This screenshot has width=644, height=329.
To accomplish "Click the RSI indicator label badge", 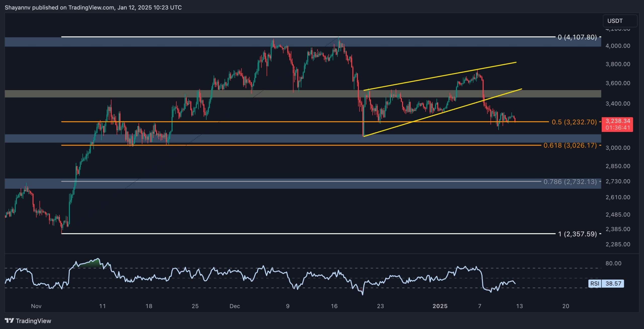I will click(x=594, y=283).
